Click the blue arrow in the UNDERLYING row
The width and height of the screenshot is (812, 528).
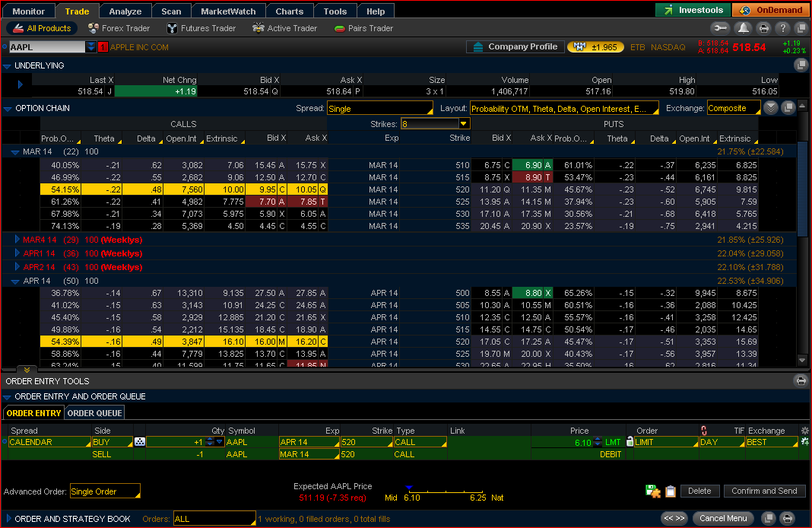click(21, 84)
